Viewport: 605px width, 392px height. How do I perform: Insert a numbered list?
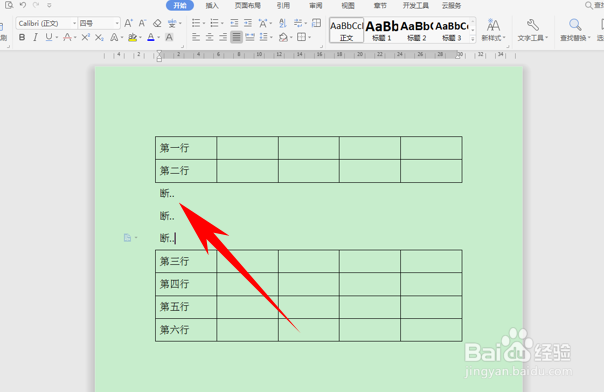pyautogui.click(x=214, y=23)
